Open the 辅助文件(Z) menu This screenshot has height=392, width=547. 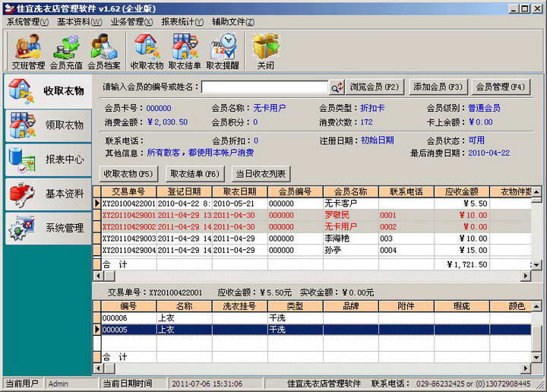[x=233, y=22]
